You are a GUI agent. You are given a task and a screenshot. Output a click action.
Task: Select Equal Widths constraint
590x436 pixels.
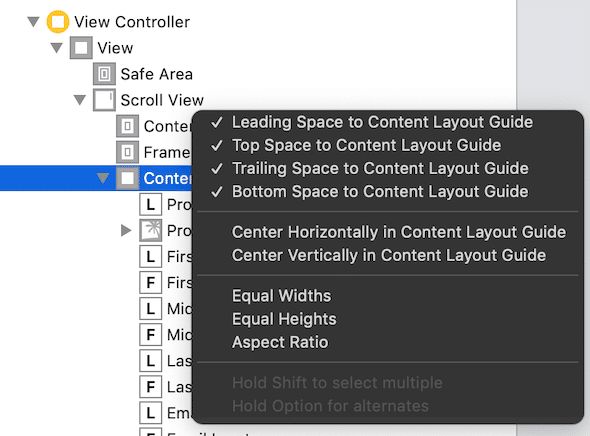pos(388,296)
